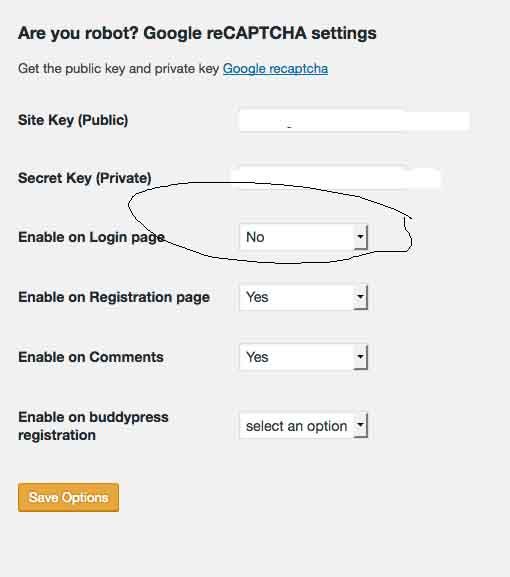Click the arrow on buddypress registration dropdown
Viewport: 510px width, 577px height.
click(x=361, y=426)
